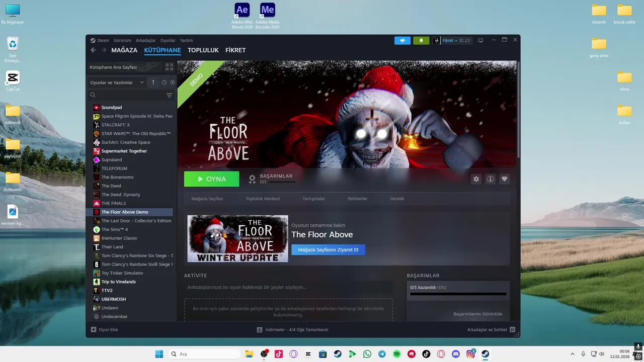Open the Yardım menu
Screen dimensions: 644x362
(x=186, y=40)
